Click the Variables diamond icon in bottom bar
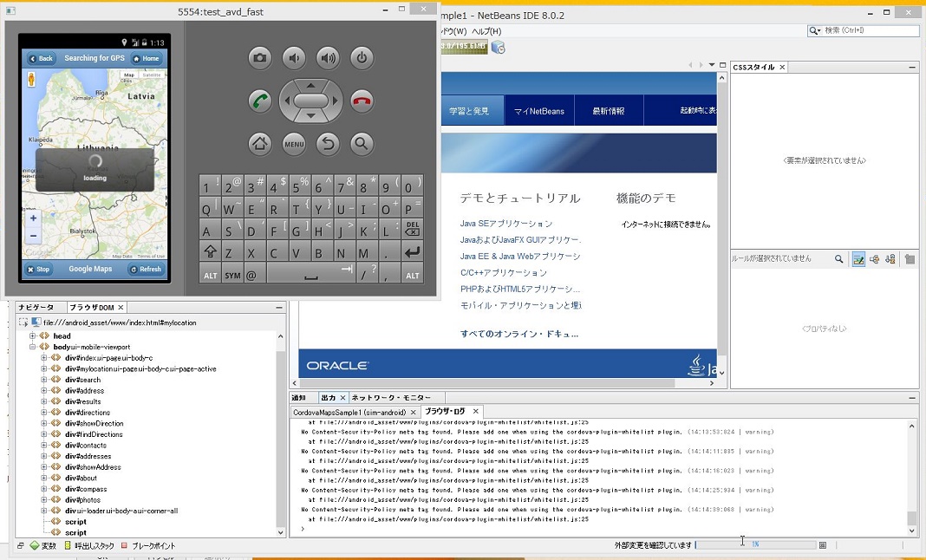The height and width of the screenshot is (560, 926). [x=35, y=546]
